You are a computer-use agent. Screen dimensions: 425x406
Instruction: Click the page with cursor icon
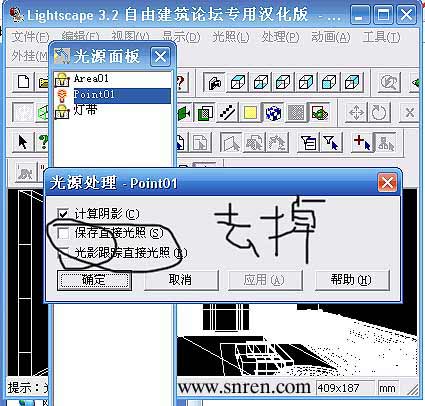201,143
